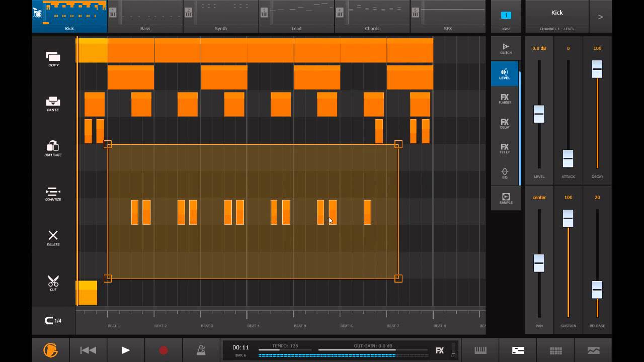Click the center pan value
Screen dimensions: 644x362
click(x=539, y=198)
